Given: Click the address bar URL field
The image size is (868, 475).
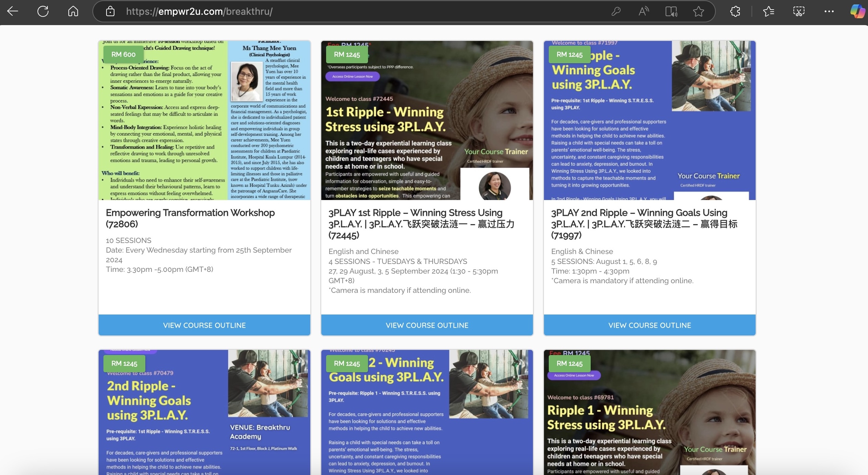Looking at the screenshot, I should (344, 11).
